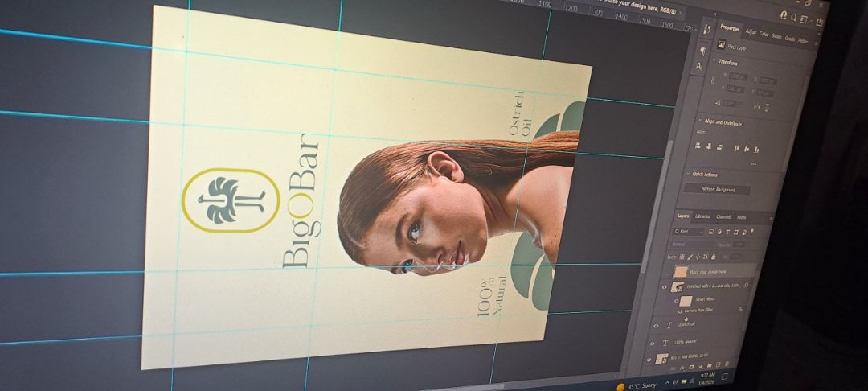This screenshot has width=868, height=391.
Task: Open Camera Raw Filter blending options icon
Action: (741, 308)
